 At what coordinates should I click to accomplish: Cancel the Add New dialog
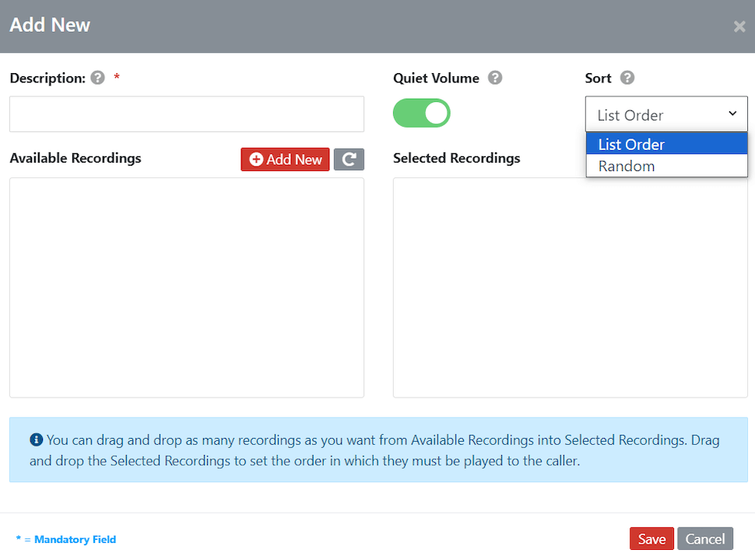click(x=704, y=538)
